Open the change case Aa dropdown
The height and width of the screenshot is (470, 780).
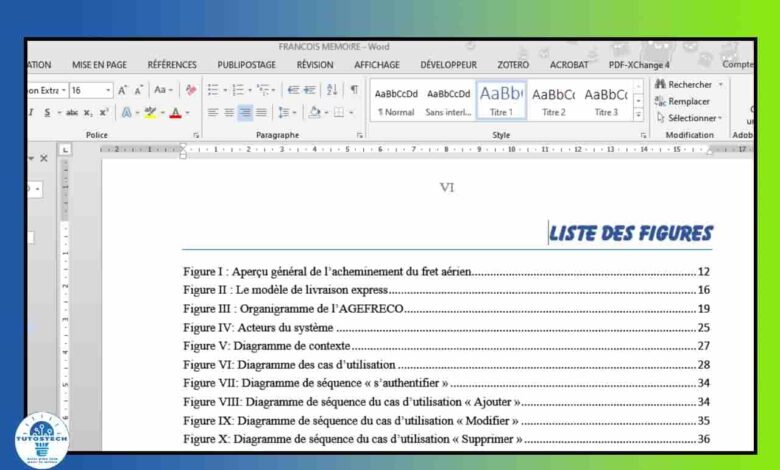click(163, 90)
